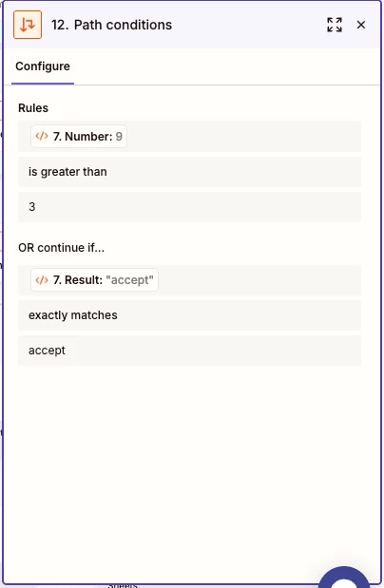
Task: Click the value field containing 3
Action: pyautogui.click(x=189, y=207)
